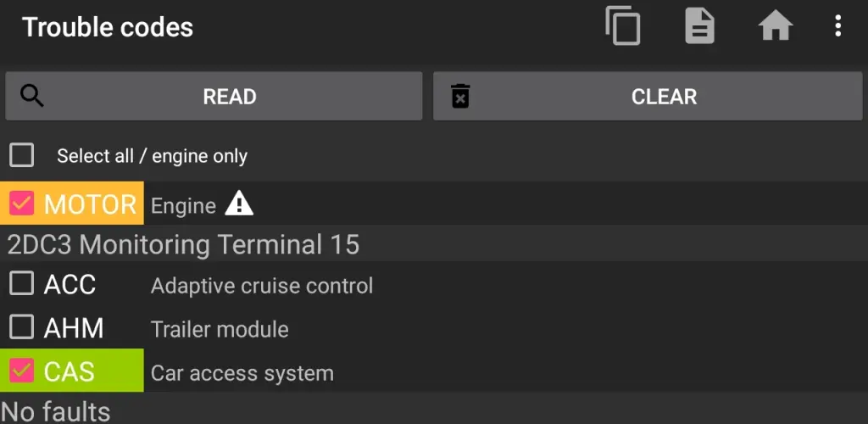
Task: Tap the READ button label
Action: 229,97
